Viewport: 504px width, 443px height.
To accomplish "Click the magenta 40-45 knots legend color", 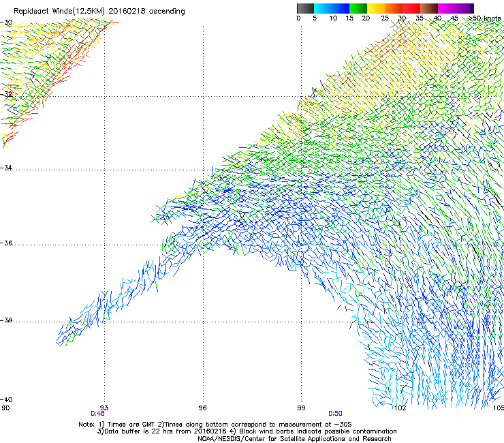I will click(x=447, y=8).
